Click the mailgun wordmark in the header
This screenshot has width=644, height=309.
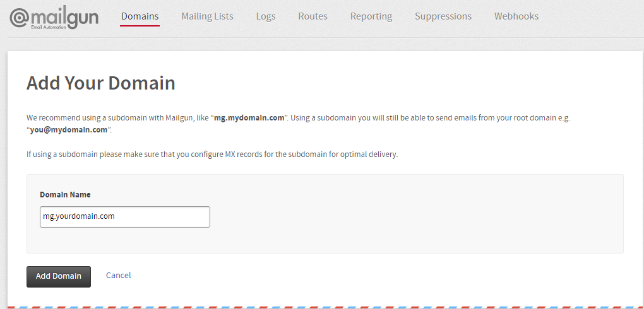[65, 16]
